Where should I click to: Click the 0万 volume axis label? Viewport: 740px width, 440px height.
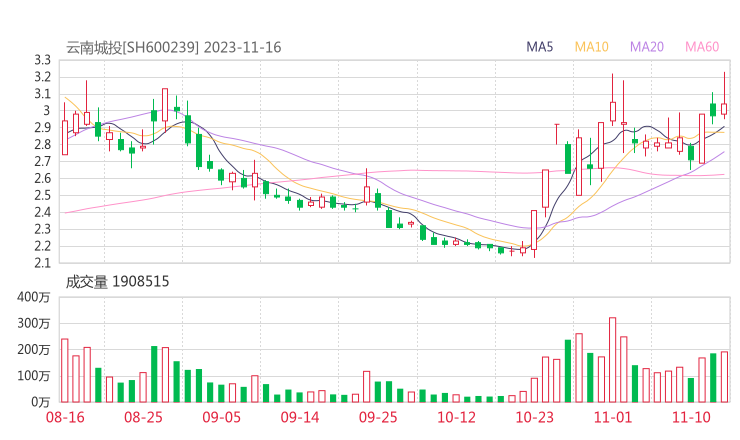pos(41,402)
